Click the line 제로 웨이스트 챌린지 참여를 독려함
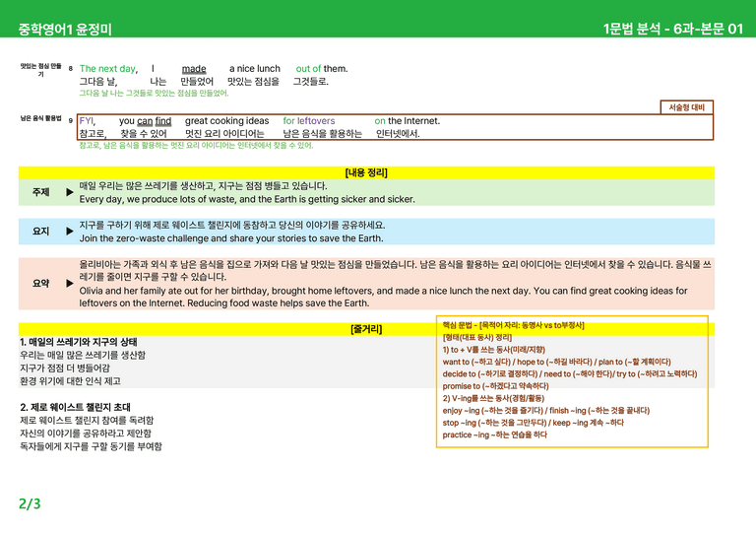Image resolution: width=756 pixels, height=535 pixels. click(87, 420)
